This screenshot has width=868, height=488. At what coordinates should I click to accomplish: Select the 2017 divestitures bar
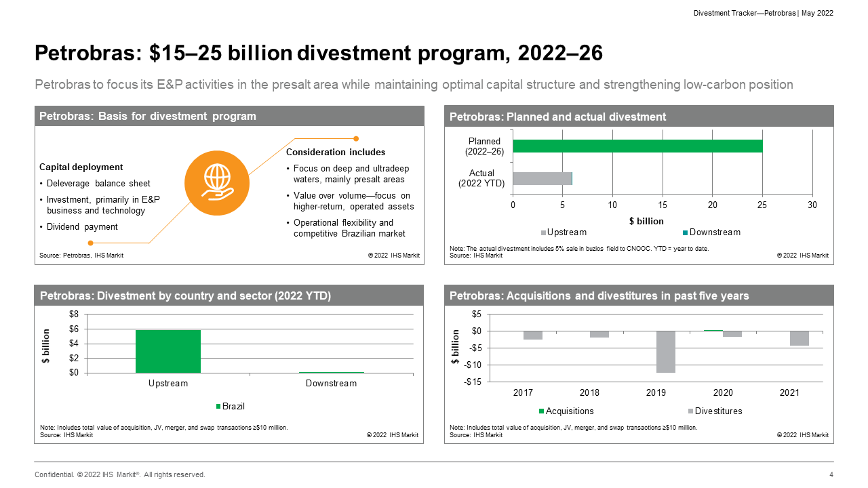532,335
